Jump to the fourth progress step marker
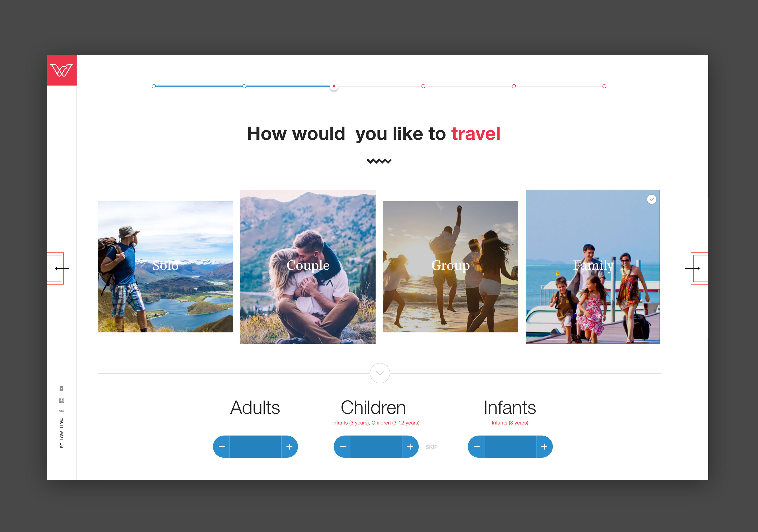The width and height of the screenshot is (758, 532). point(423,86)
